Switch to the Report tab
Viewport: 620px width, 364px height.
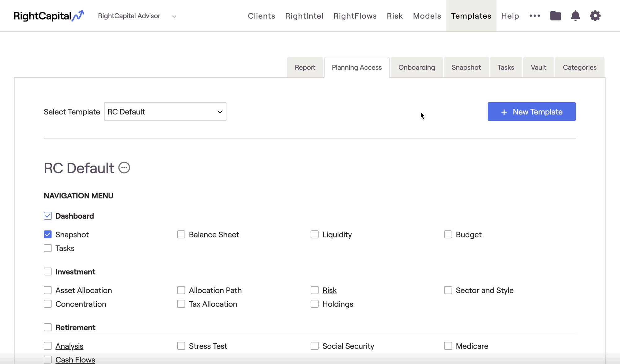pyautogui.click(x=305, y=67)
